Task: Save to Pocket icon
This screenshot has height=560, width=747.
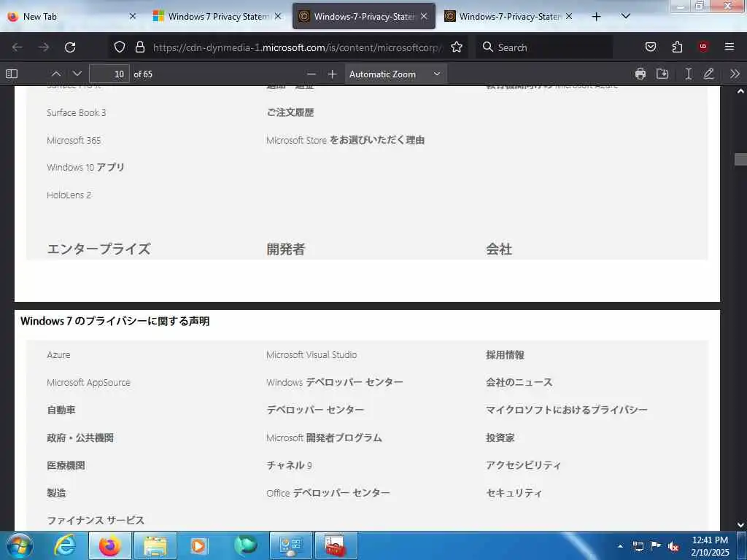Action: pyautogui.click(x=650, y=47)
